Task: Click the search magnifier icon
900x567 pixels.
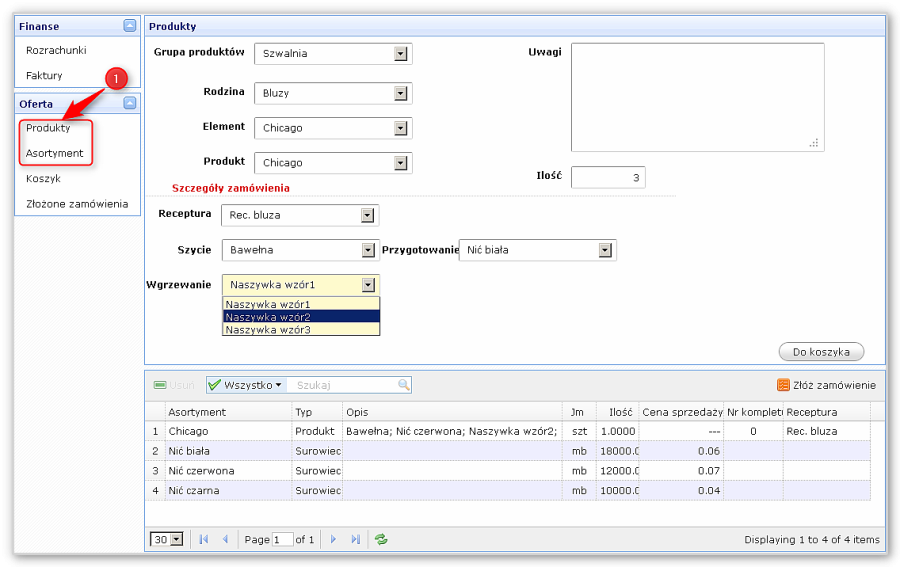Action: click(404, 384)
